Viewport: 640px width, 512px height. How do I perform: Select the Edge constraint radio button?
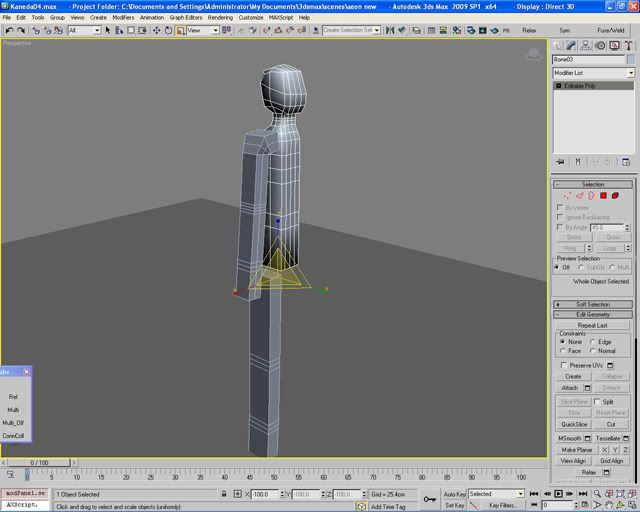593,342
